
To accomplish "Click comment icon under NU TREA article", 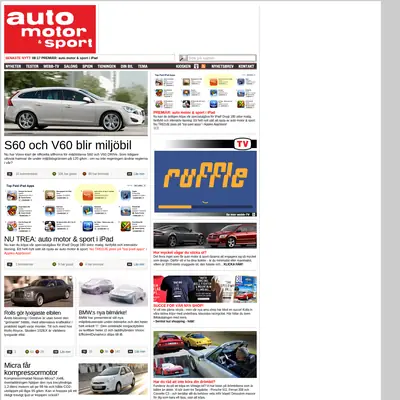I will [x=10, y=264].
